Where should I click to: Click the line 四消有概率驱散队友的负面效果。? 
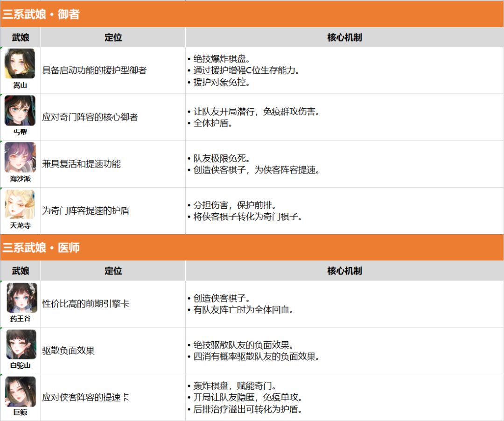pos(253,357)
